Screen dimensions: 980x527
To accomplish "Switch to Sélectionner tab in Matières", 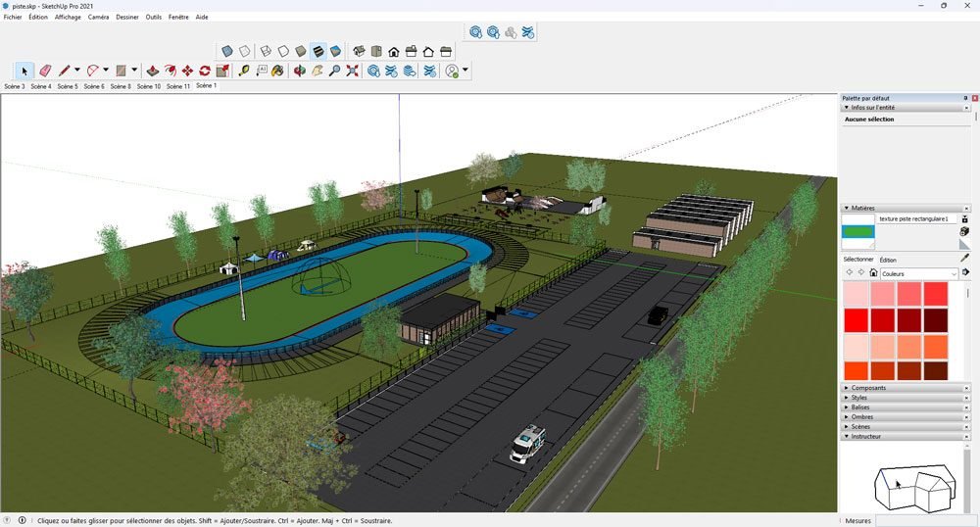I will 858,260.
